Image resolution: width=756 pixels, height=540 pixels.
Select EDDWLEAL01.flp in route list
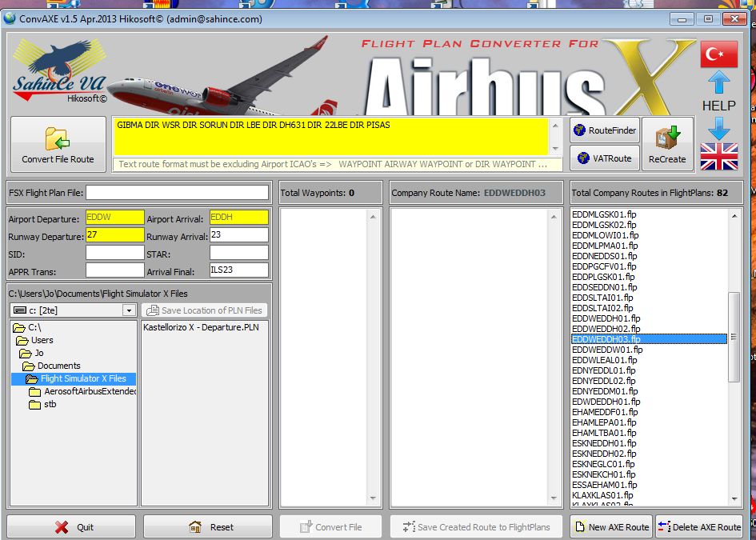pyautogui.click(x=604, y=360)
